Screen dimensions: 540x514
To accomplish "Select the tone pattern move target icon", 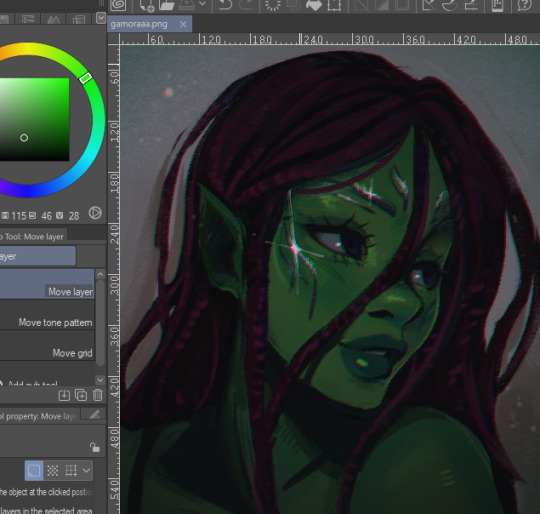I will (52, 471).
